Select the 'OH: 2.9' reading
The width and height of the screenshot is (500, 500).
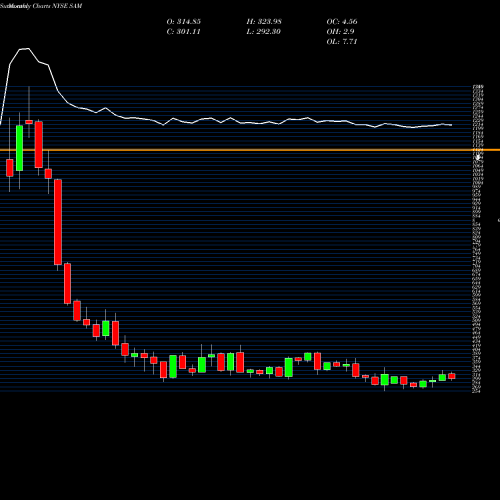pos(340,31)
